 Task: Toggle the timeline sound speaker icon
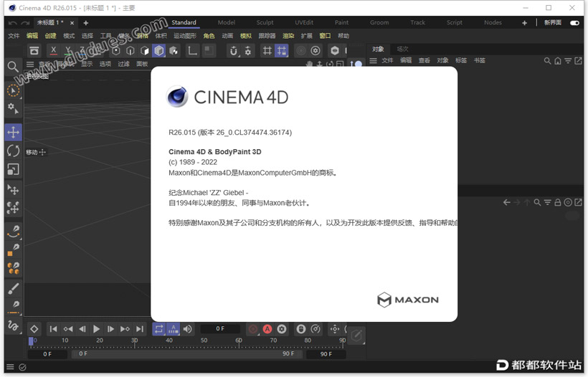point(187,329)
